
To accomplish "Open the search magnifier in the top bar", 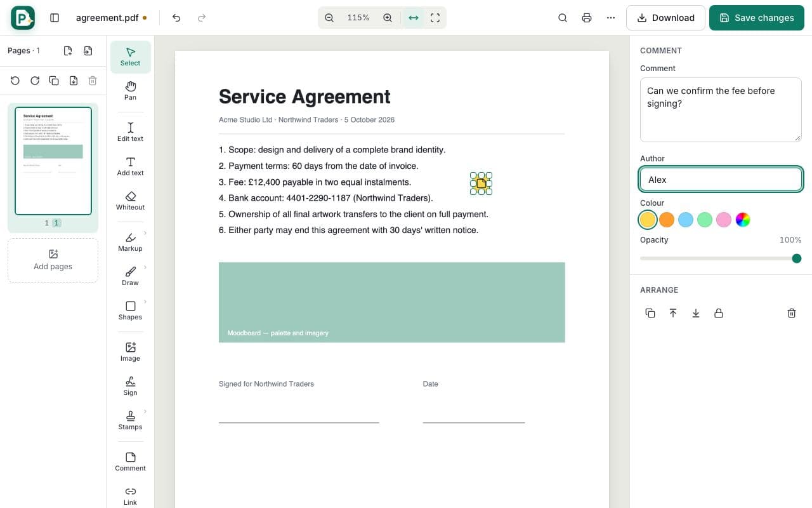I will pyautogui.click(x=563, y=18).
